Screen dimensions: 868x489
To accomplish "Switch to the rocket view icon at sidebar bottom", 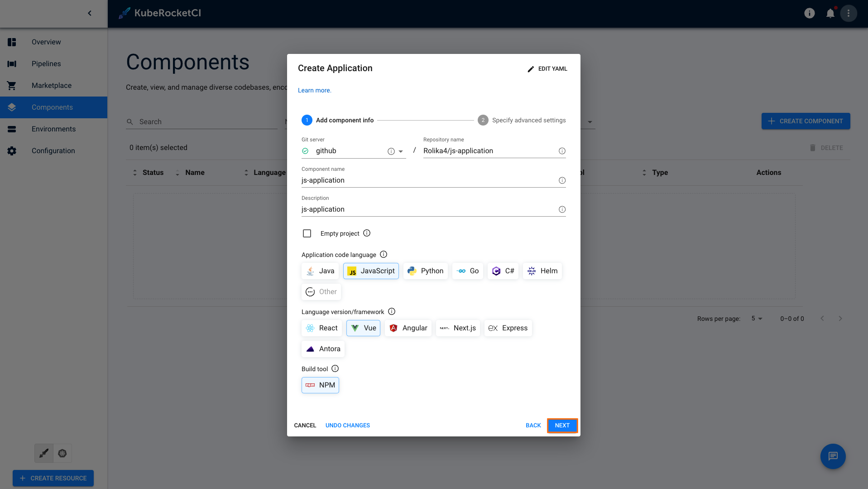I will coord(44,453).
